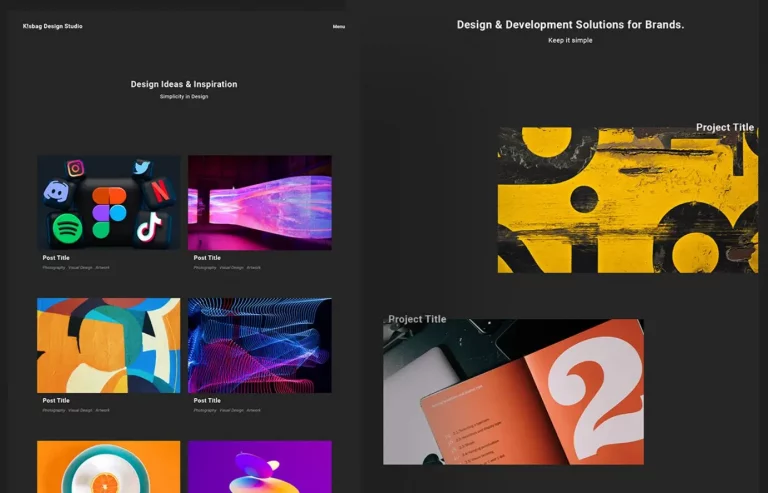
Task: Click Artwork tag under pink neon tunnel post
Action: pos(254,268)
